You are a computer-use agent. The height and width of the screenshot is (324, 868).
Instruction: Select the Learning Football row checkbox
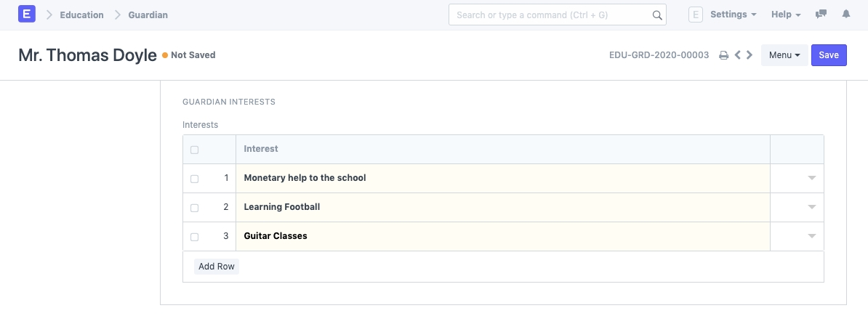194,208
